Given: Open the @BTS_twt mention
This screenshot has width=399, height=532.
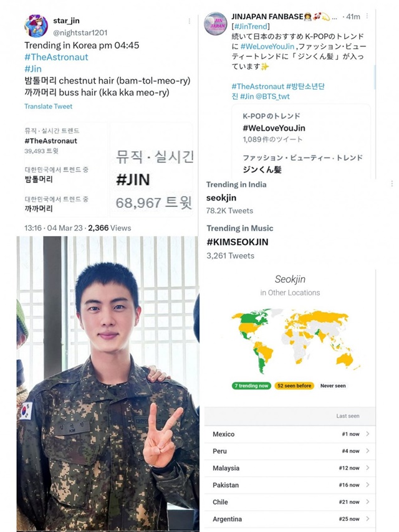Looking at the screenshot, I should (x=272, y=97).
